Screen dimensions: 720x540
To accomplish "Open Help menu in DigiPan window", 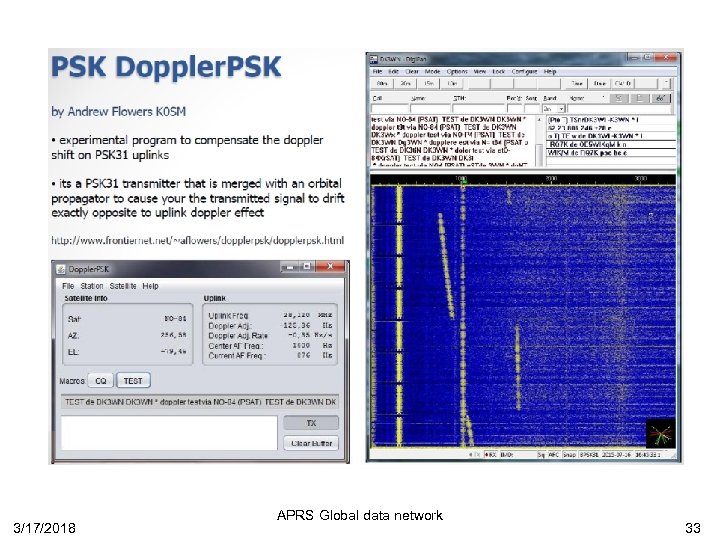I will (550, 72).
